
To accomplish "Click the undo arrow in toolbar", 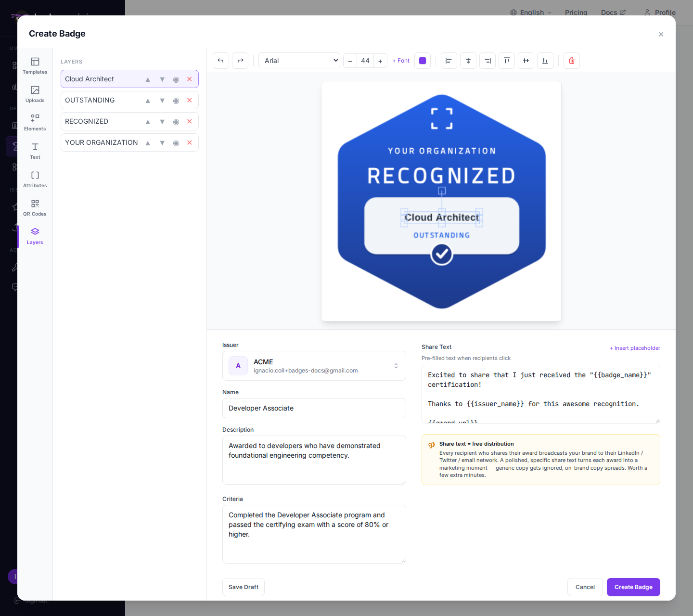I will pos(220,61).
